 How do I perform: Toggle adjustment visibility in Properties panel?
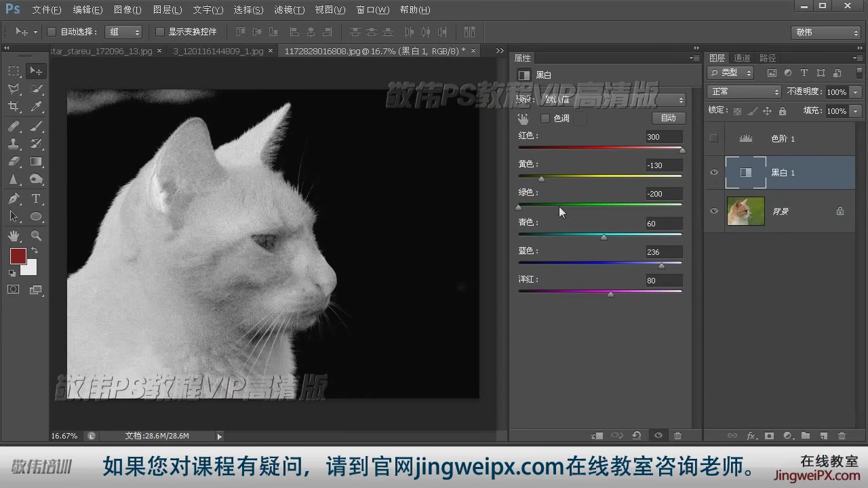coord(658,436)
